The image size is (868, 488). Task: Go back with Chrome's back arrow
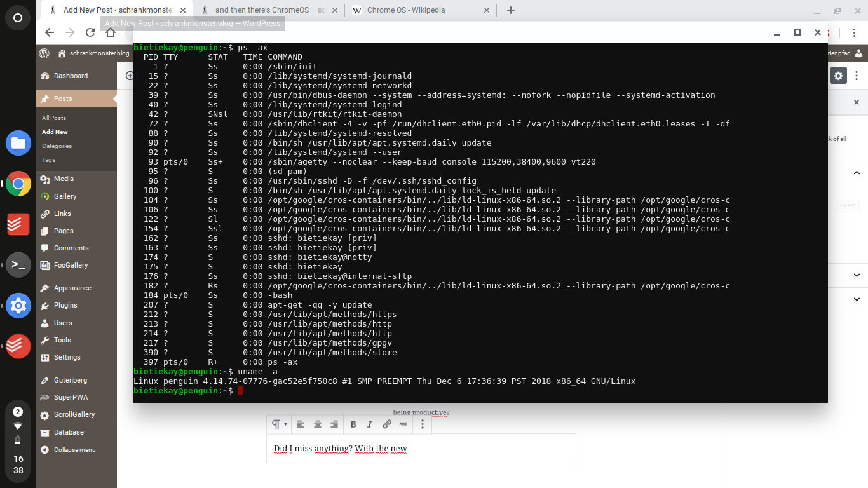point(50,32)
